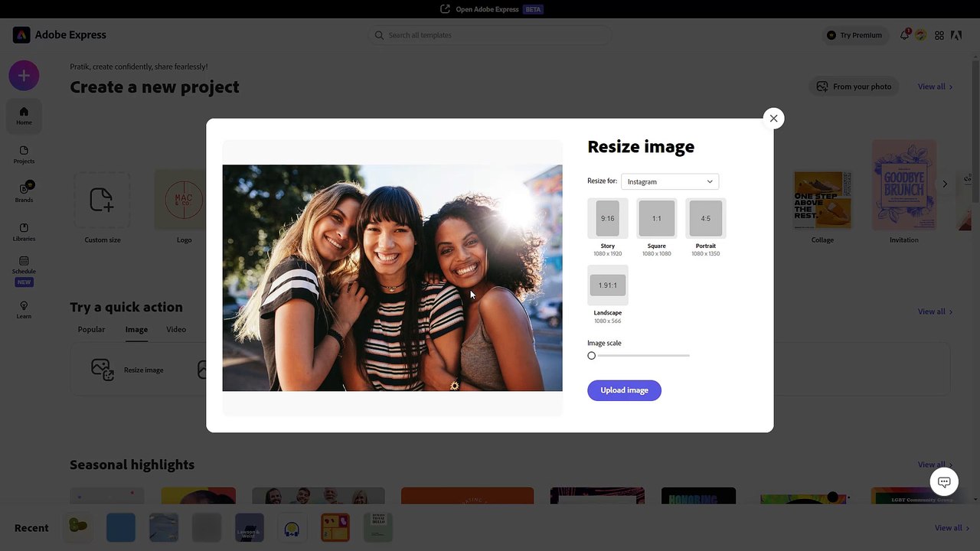980x551 pixels.
Task: Open the recent Lawson & Weist project thumbnail
Action: (249, 528)
